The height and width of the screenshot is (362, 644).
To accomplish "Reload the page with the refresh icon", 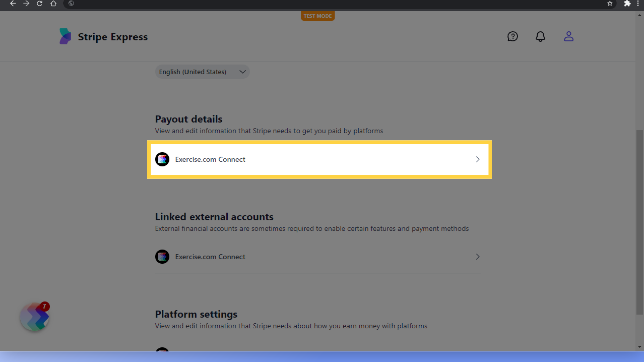I will (x=40, y=3).
